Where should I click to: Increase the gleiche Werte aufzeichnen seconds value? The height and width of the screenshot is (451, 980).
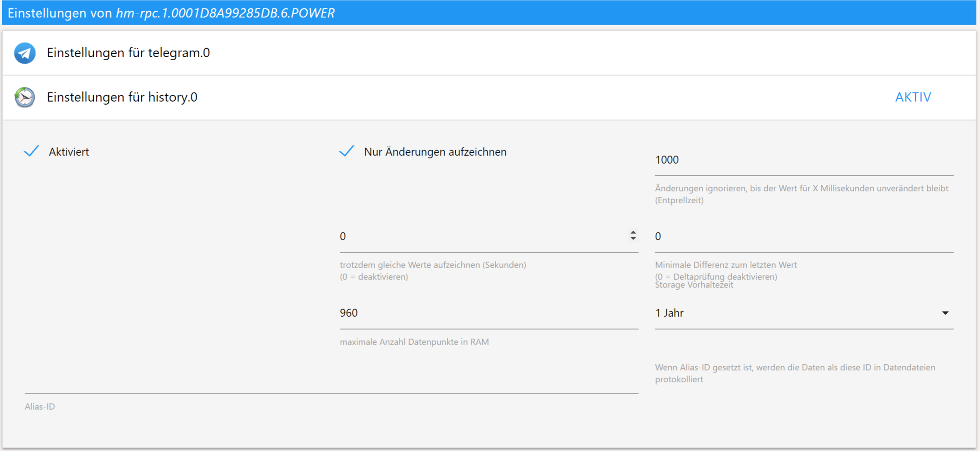click(x=633, y=232)
